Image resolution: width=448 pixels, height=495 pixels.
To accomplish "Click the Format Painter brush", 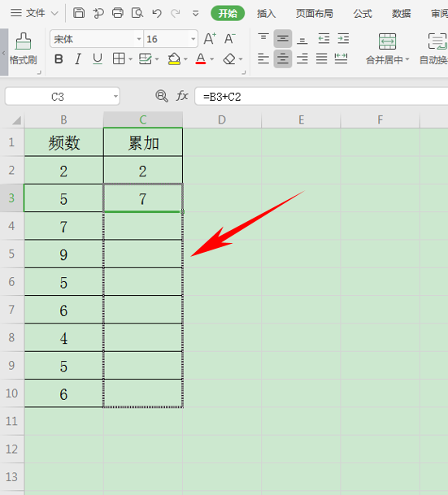I will 23,41.
